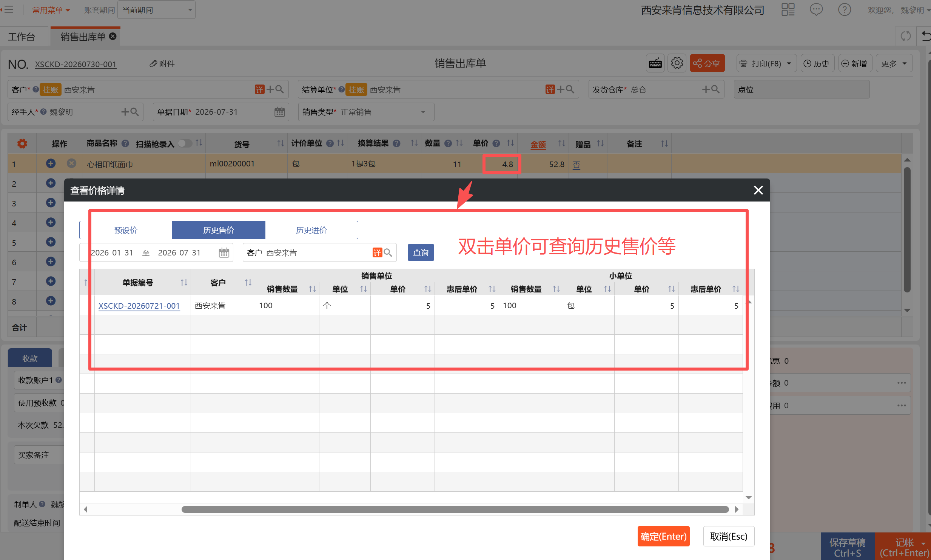Expand the 更多 menu
The height and width of the screenshot is (560, 931).
[894, 63]
